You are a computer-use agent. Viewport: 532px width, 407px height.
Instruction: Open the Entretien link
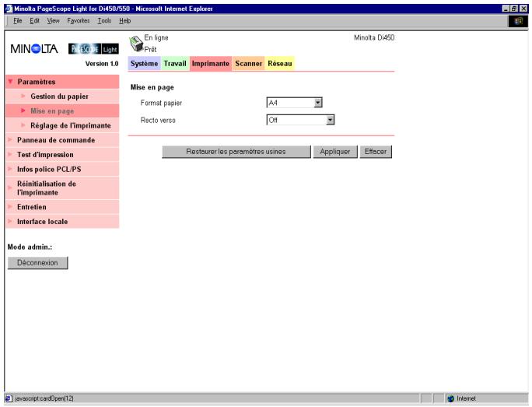coord(32,207)
